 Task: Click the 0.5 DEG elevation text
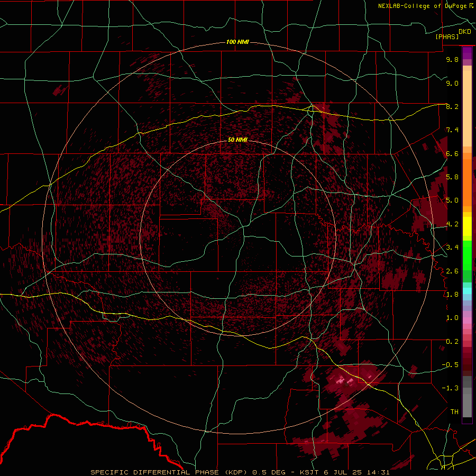click(x=269, y=472)
